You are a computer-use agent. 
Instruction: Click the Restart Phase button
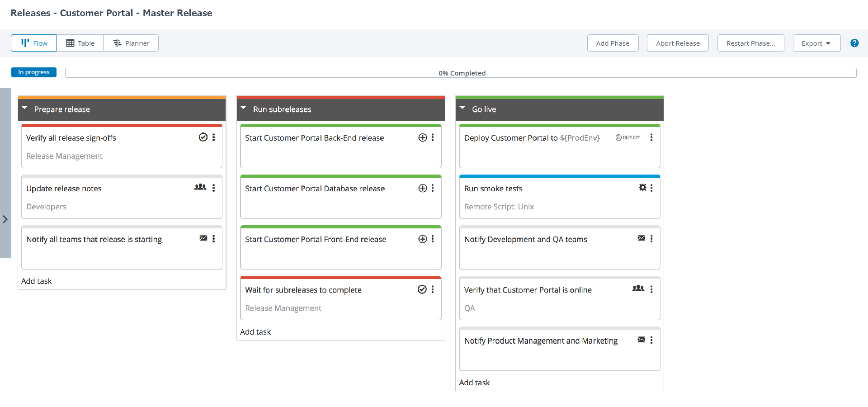click(x=750, y=43)
